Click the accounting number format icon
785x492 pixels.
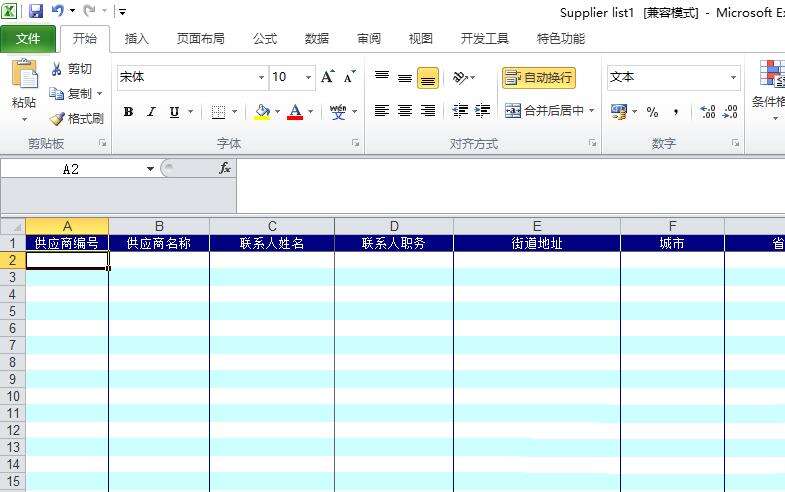(619, 112)
